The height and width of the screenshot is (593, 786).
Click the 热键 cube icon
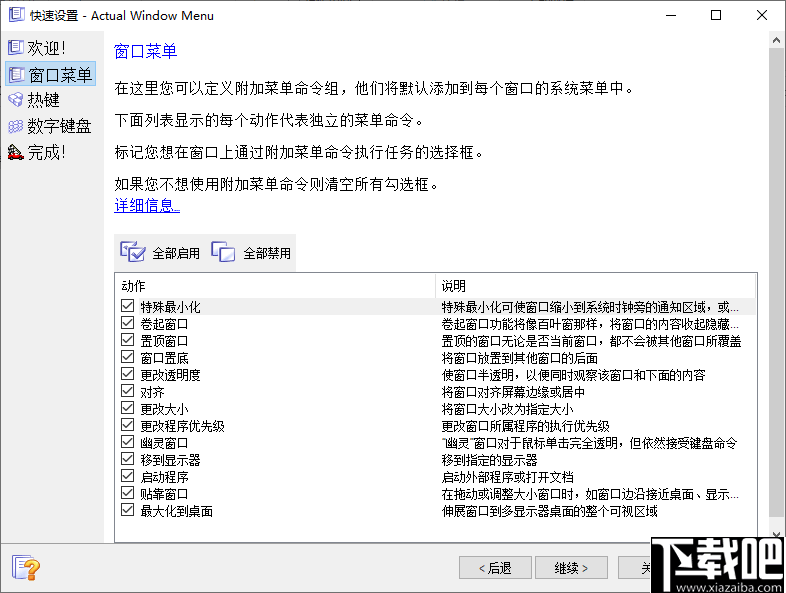coord(16,100)
